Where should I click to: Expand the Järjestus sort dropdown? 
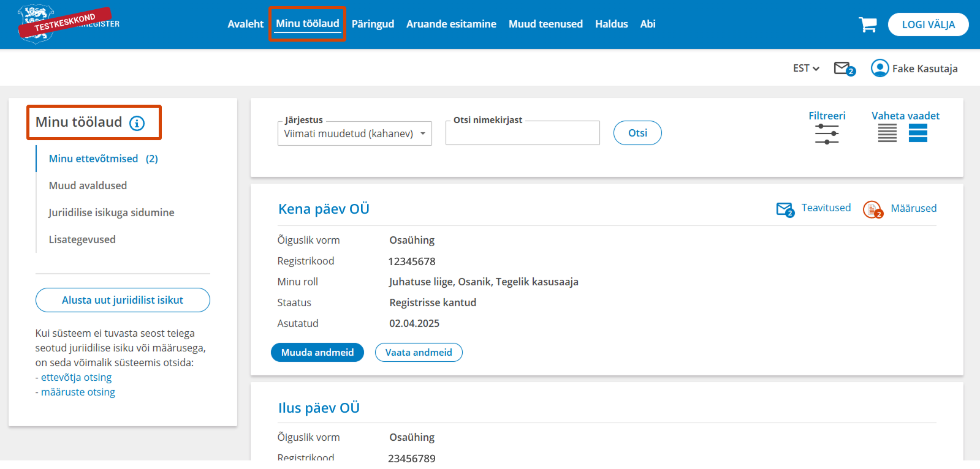354,133
